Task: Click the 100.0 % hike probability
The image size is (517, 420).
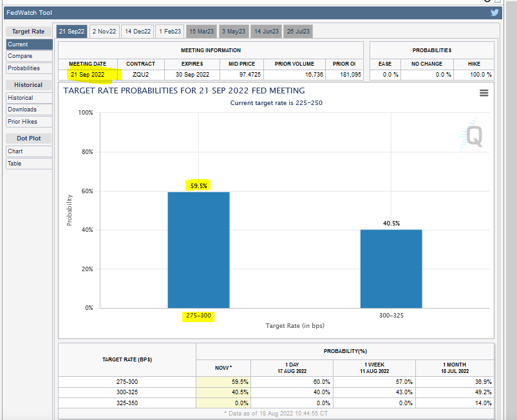Action: coord(480,75)
